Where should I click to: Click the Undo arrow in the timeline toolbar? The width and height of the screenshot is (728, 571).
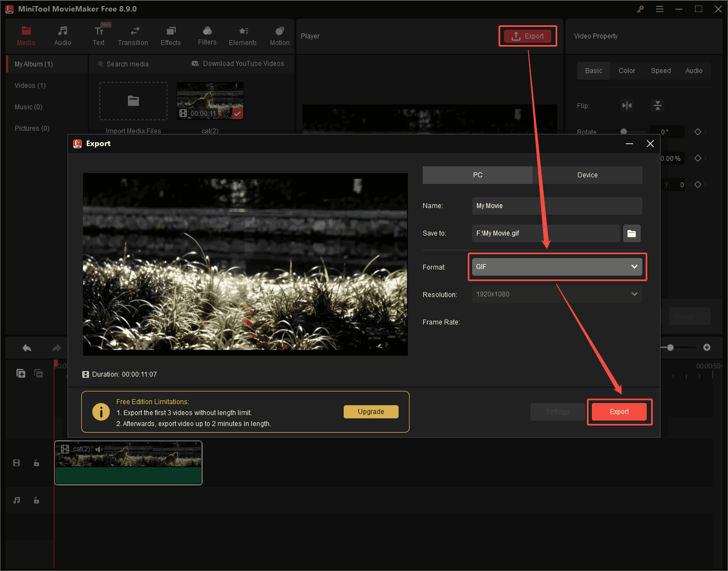pos(27,348)
